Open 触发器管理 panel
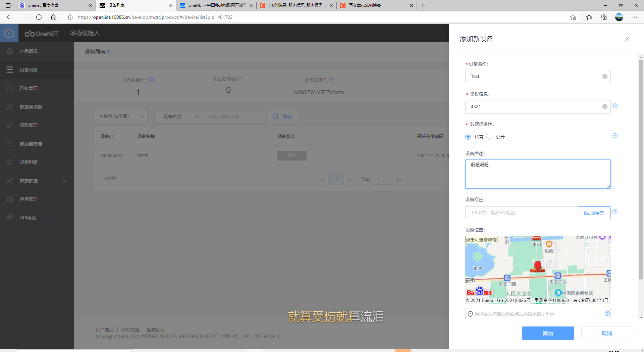 click(9, 143)
